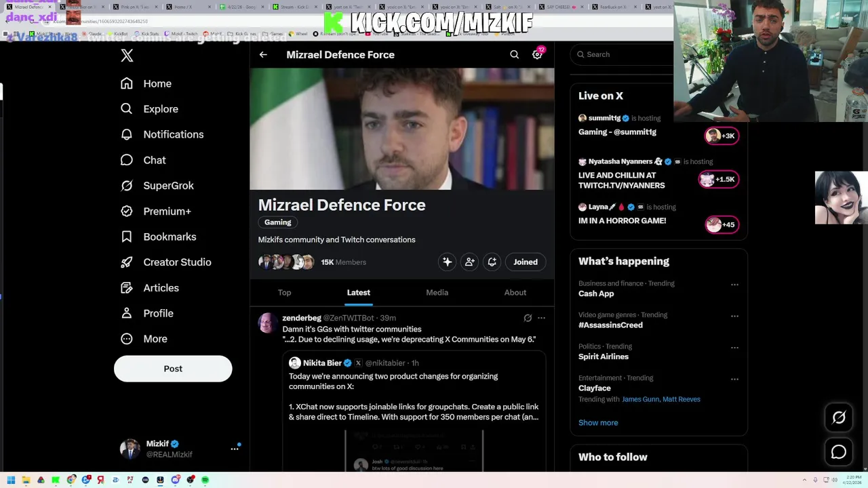Open James Gunn, Matt Reeves link

[661, 399]
